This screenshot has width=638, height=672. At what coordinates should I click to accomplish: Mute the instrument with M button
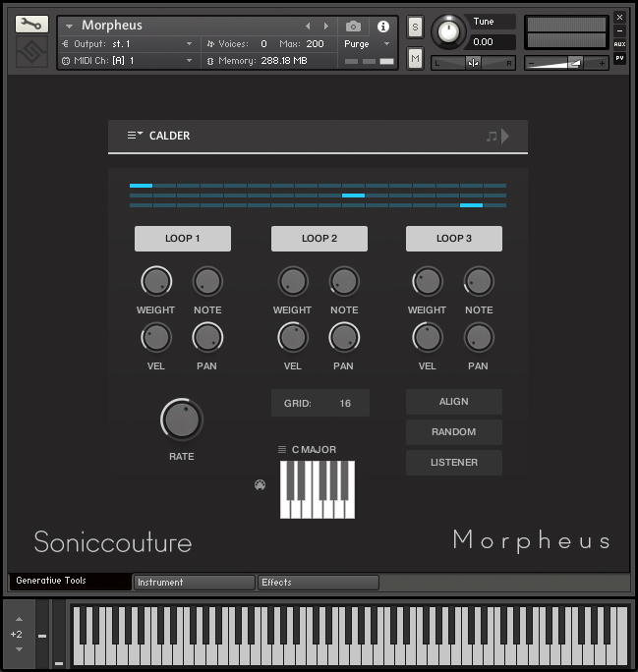click(x=415, y=58)
